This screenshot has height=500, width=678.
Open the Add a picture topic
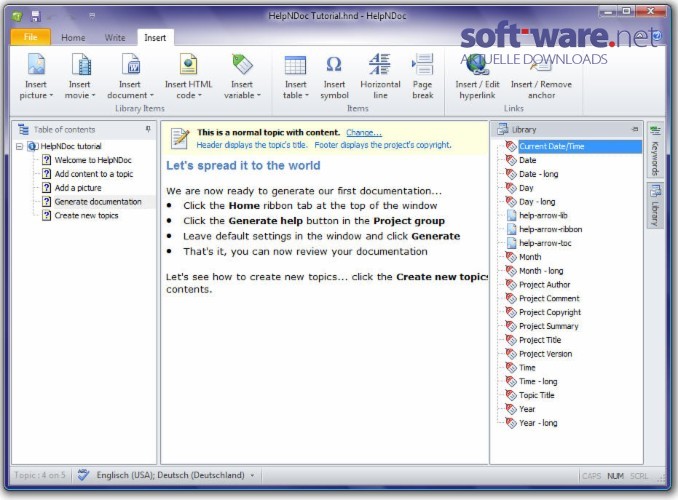78,188
